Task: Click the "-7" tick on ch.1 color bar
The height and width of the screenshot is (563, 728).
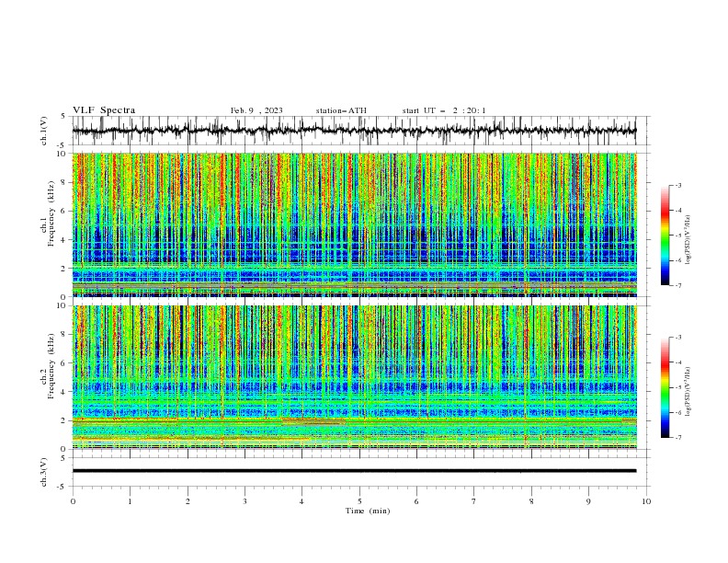Action: click(678, 285)
